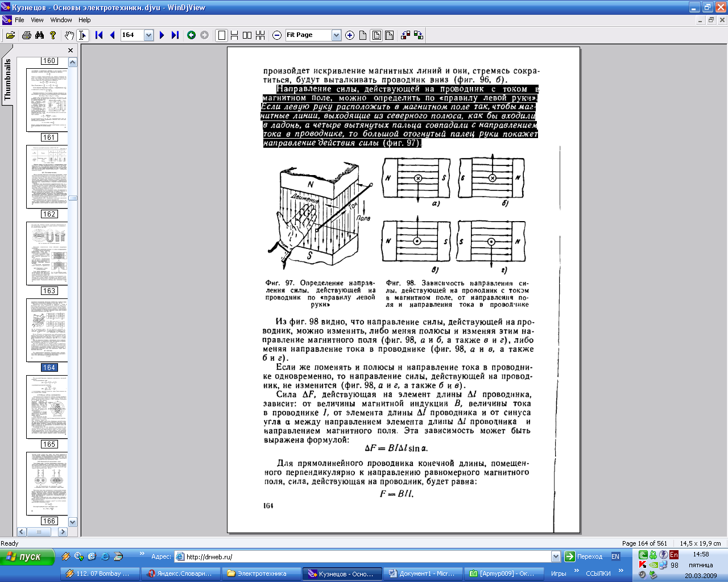Viewport: 728px width, 582px height.
Task: Click the Print icon in toolbar
Action: [26, 35]
